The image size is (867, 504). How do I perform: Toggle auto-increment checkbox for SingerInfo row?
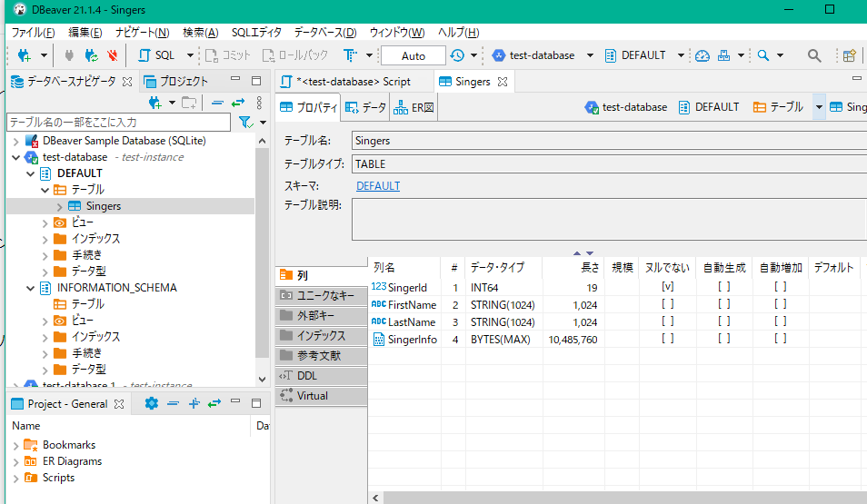780,338
